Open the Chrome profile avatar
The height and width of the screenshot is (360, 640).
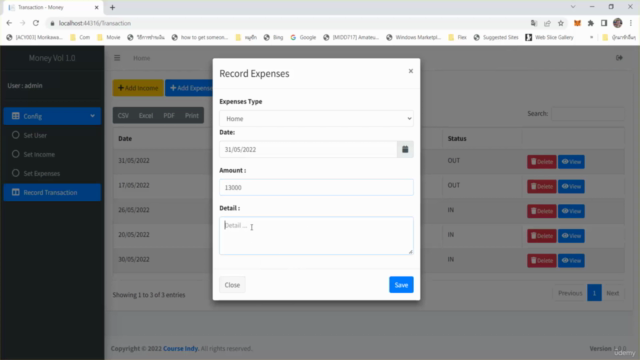[x=618, y=23]
